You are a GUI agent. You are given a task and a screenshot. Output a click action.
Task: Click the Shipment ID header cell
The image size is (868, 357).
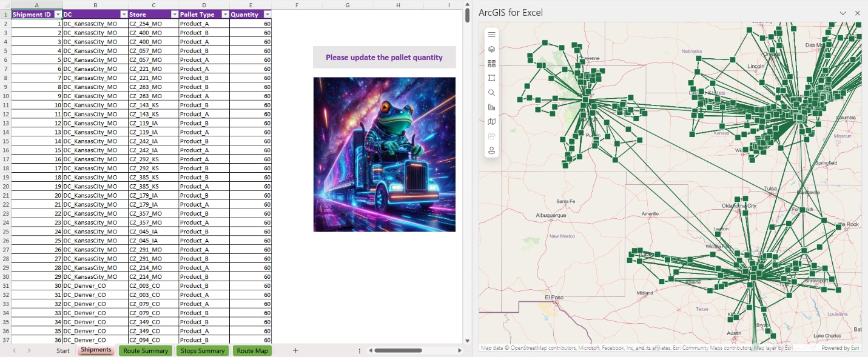36,14
